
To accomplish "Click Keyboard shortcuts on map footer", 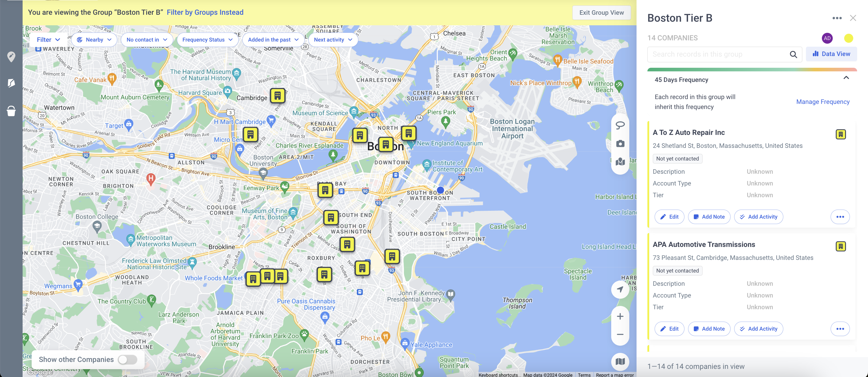I will coord(498,375).
